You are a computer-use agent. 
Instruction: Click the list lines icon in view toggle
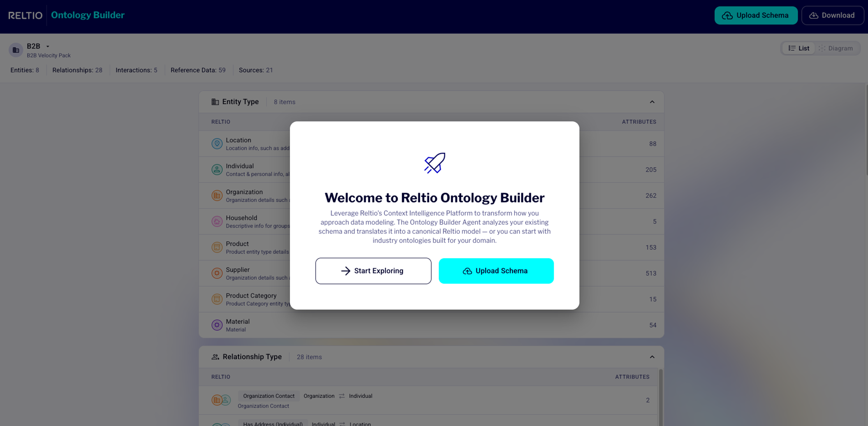(x=792, y=48)
